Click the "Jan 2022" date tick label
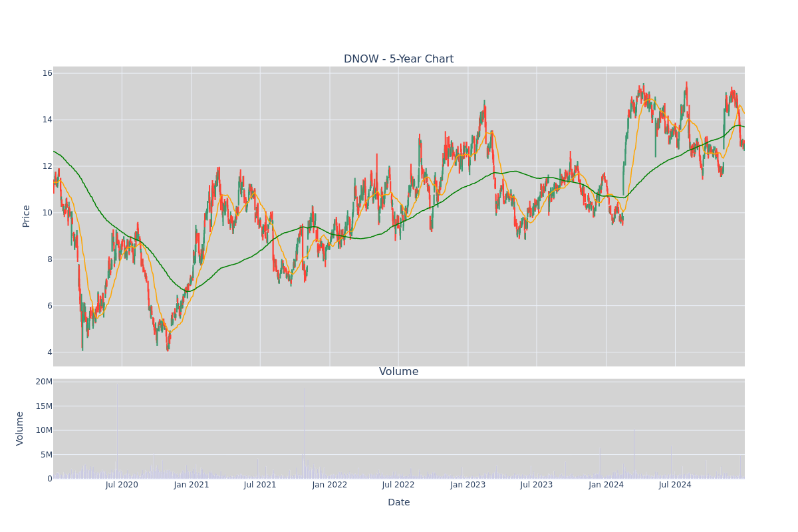This screenshot has height=532, width=798. [330, 485]
